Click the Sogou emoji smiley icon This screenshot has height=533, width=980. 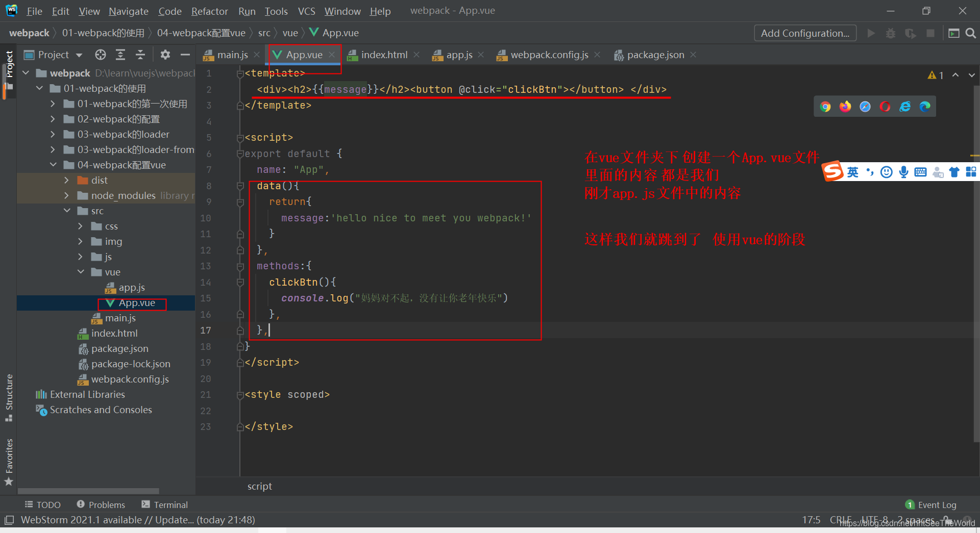[887, 172]
